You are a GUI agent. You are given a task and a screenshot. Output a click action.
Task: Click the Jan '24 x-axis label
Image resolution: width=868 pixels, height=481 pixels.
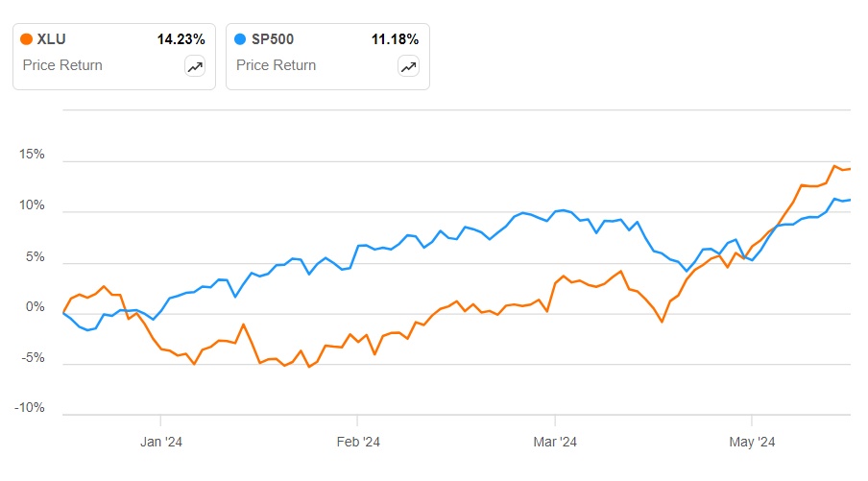pyautogui.click(x=160, y=443)
